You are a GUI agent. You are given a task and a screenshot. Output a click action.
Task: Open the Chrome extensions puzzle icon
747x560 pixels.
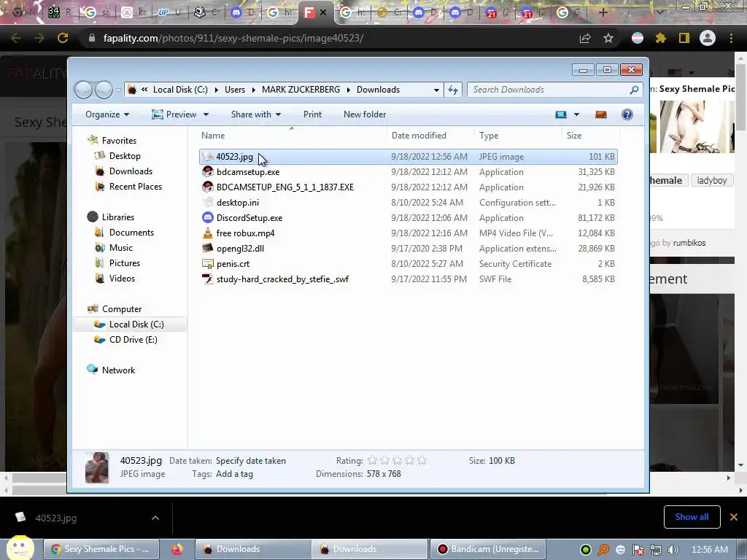coord(661,38)
